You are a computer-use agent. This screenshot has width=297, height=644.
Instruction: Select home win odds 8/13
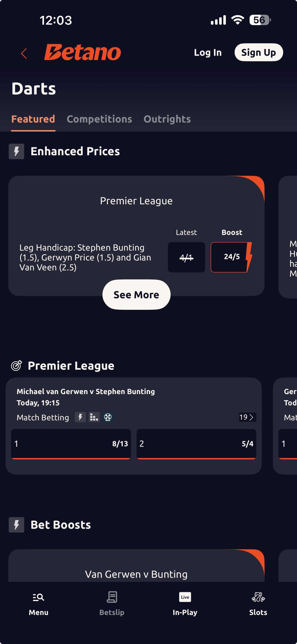point(71,444)
